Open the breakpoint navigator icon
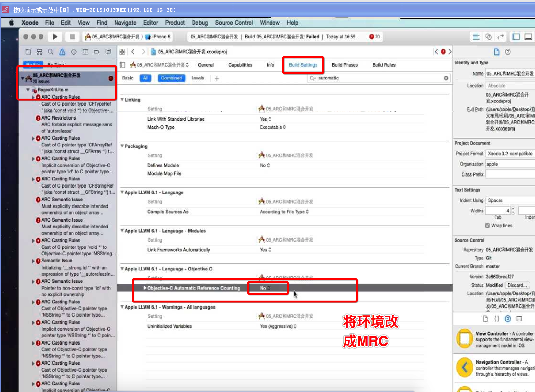The image size is (535, 392). pos(97,52)
